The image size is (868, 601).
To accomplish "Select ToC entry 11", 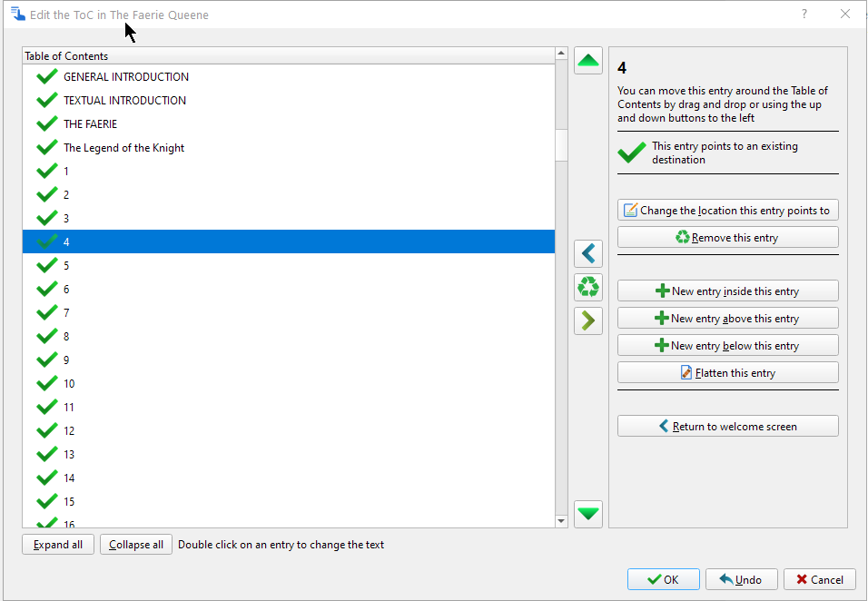I will (x=289, y=408).
